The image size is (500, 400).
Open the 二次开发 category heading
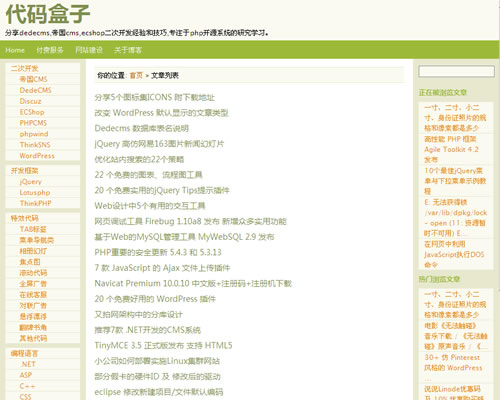(24, 68)
